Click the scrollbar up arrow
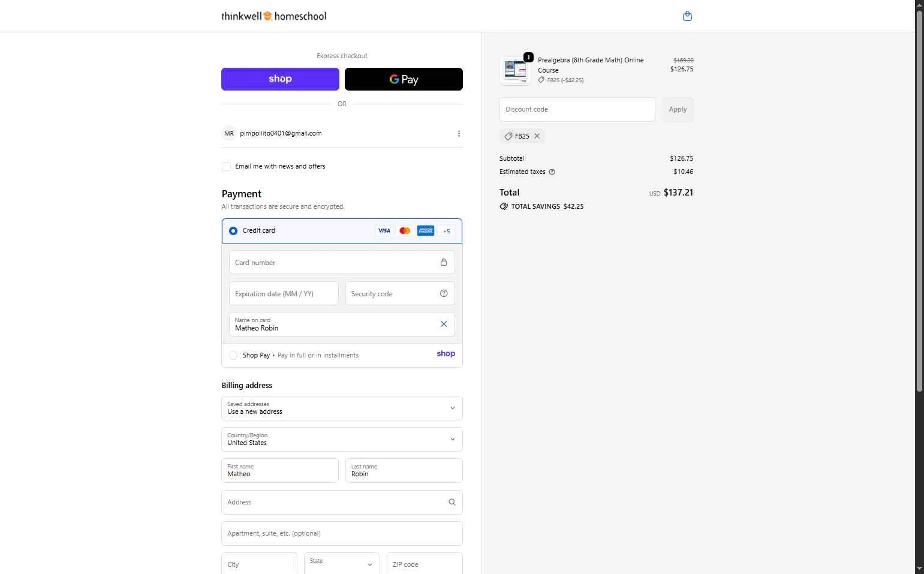The image size is (924, 574). [919, 5]
